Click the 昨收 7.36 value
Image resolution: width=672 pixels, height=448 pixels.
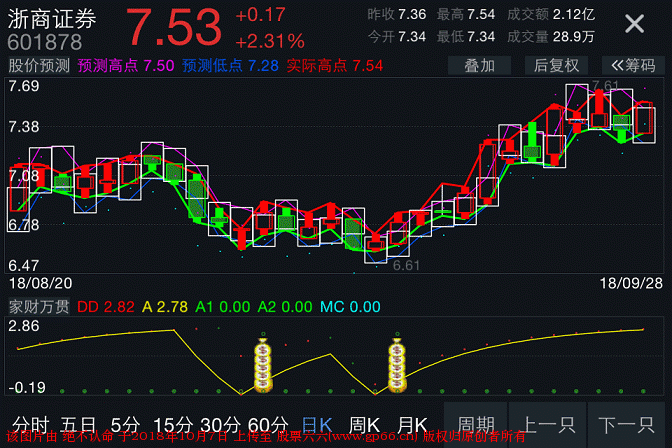(x=397, y=15)
